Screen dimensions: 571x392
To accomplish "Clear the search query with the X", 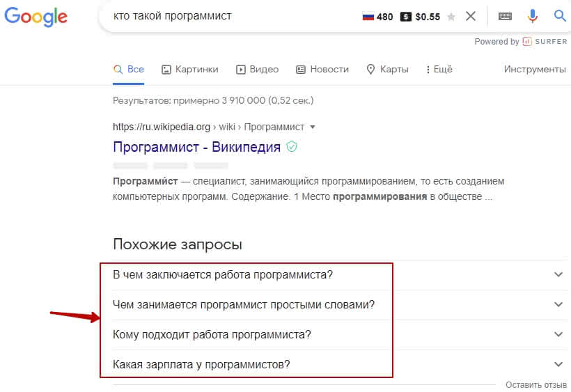I will coord(471,16).
